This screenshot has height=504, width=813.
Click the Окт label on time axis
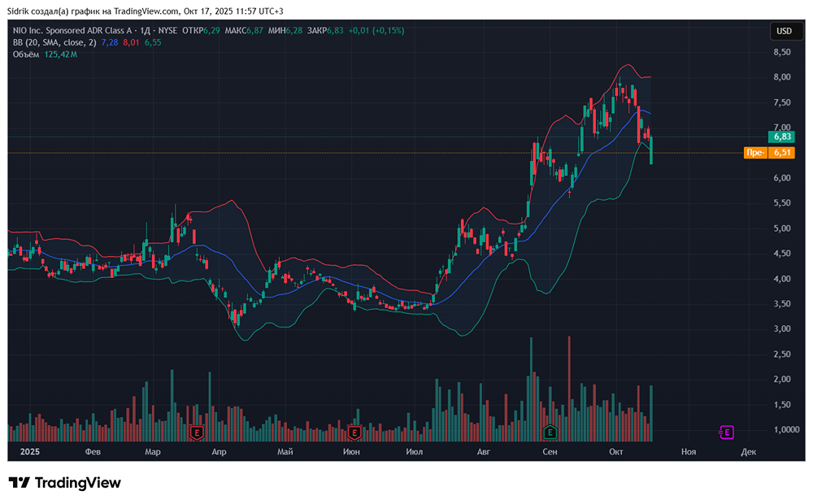coord(616,452)
